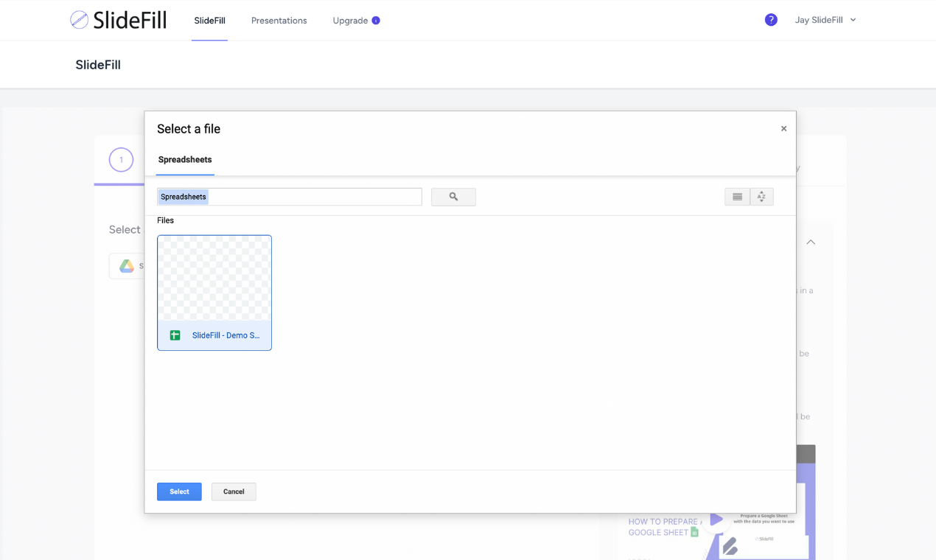The height and width of the screenshot is (560, 936).
Task: Open the help question mark icon
Action: click(771, 20)
